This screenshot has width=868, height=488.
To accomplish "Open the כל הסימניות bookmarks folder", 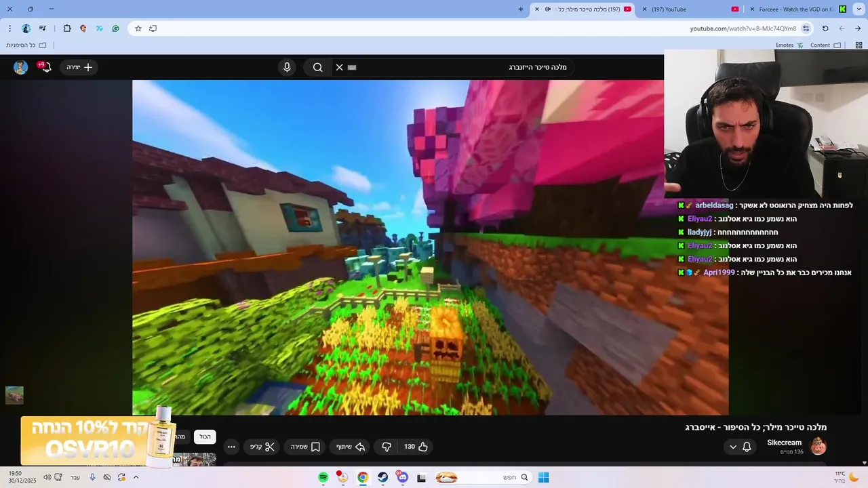I will (x=26, y=45).
